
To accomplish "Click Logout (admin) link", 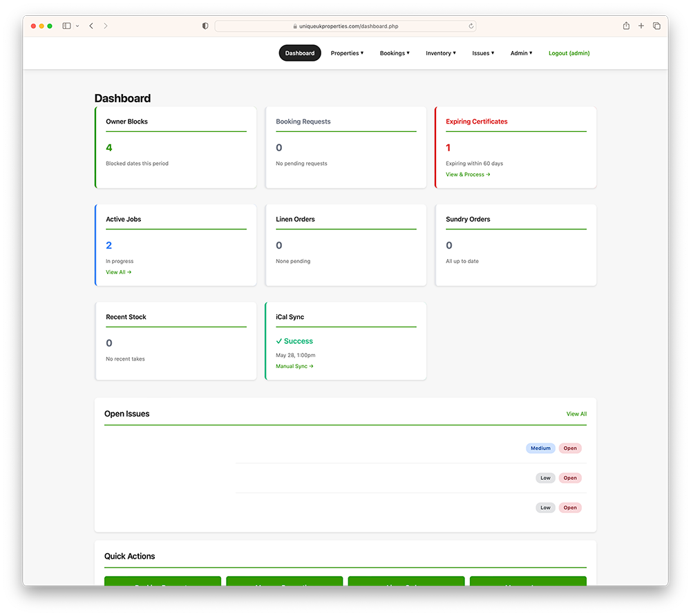I will pos(569,53).
